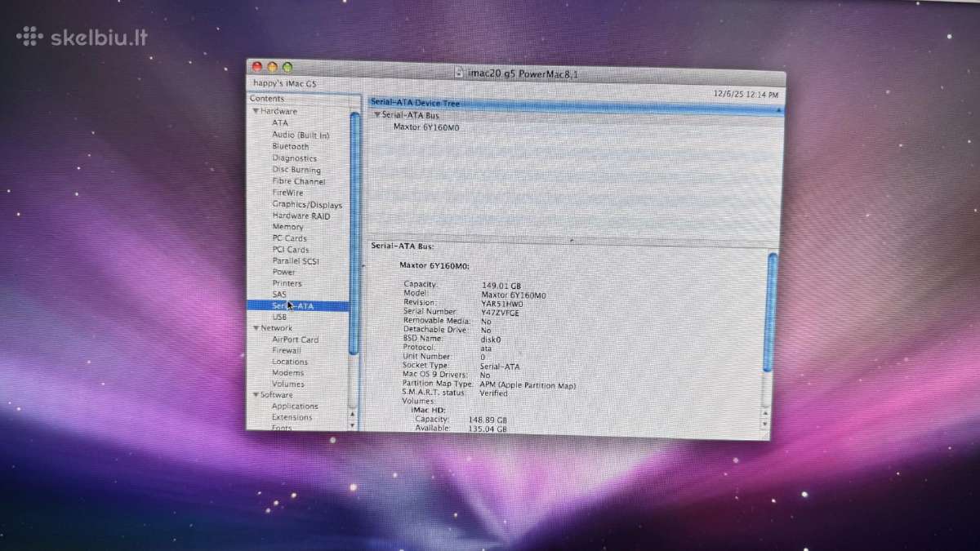Click the highlighted Serial-ATA entry
The width and height of the screenshot is (980, 551).
(x=297, y=306)
